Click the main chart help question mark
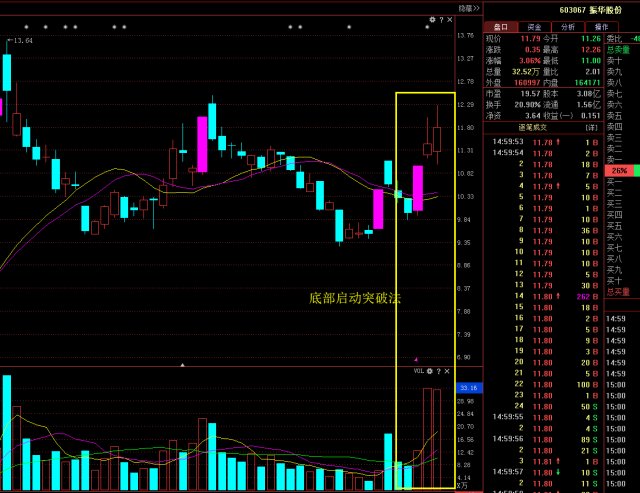 pos(439,19)
